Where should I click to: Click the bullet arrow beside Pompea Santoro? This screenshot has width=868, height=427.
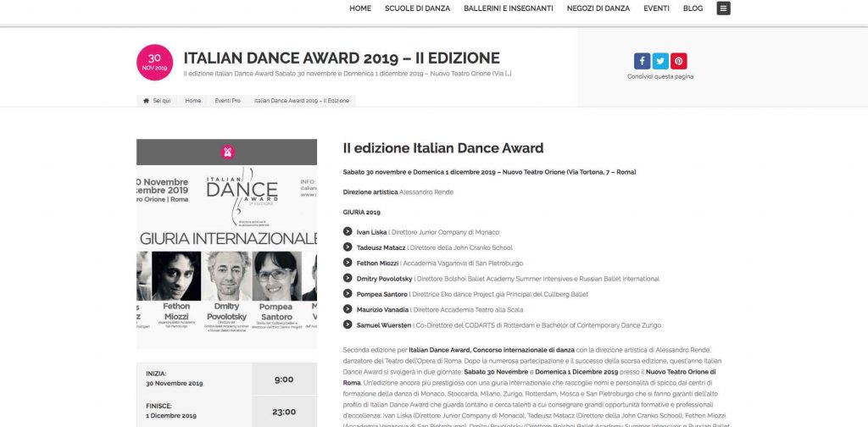click(x=347, y=294)
